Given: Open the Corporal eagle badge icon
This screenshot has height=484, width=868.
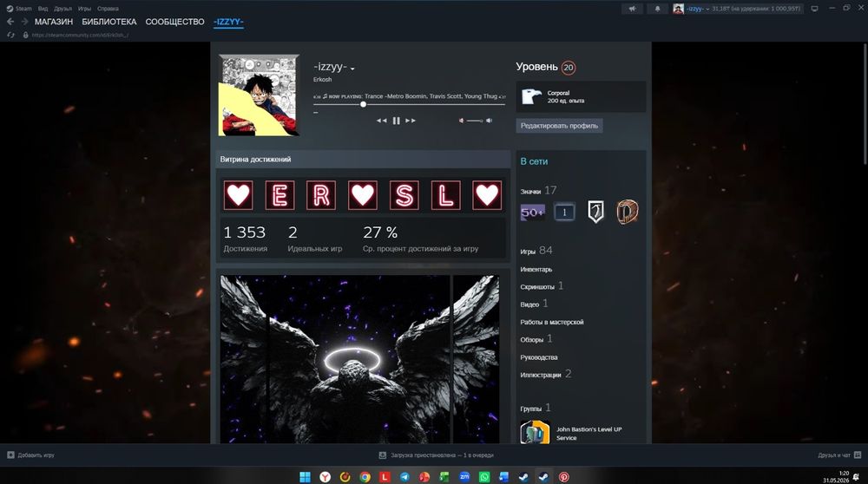Looking at the screenshot, I should coord(531,97).
